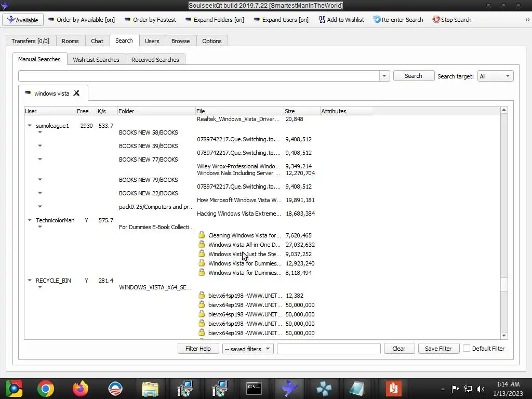This screenshot has width=532, height=399.
Task: Select the windows vista results tab
Action: [x=51, y=94]
